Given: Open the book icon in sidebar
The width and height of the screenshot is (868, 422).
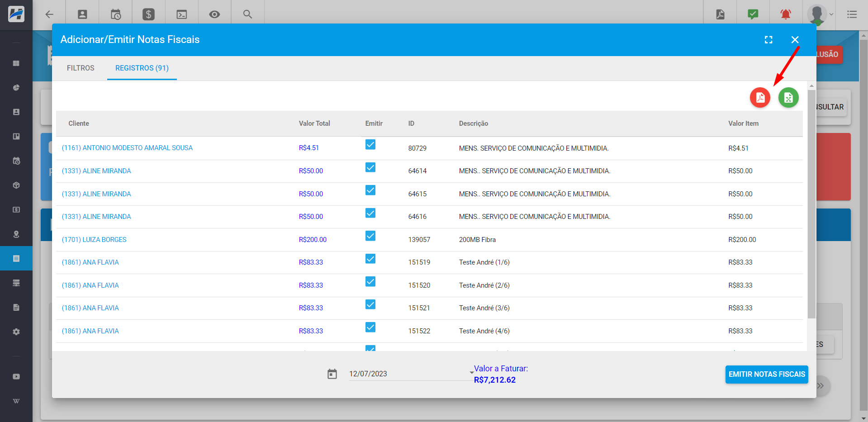Looking at the screenshot, I should [16, 136].
